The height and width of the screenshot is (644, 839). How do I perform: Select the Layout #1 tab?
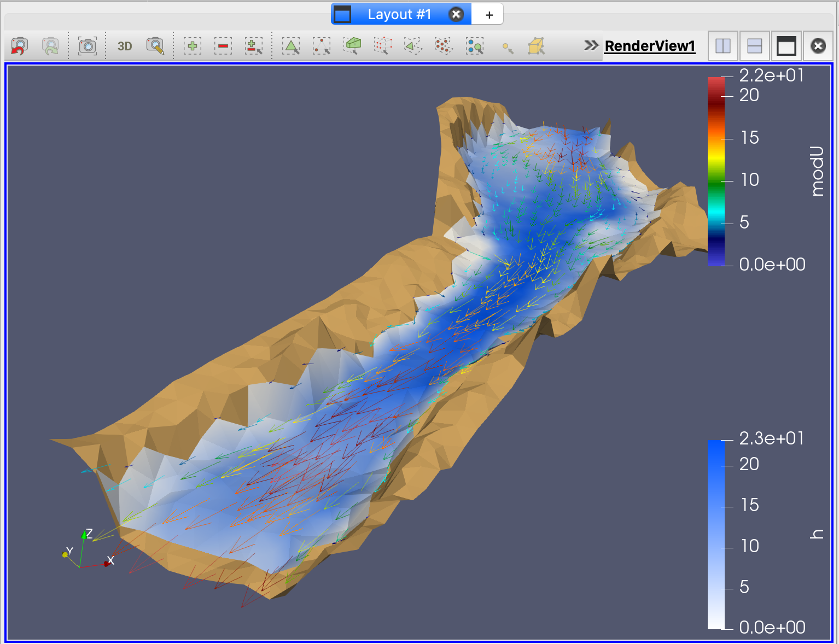[399, 15]
